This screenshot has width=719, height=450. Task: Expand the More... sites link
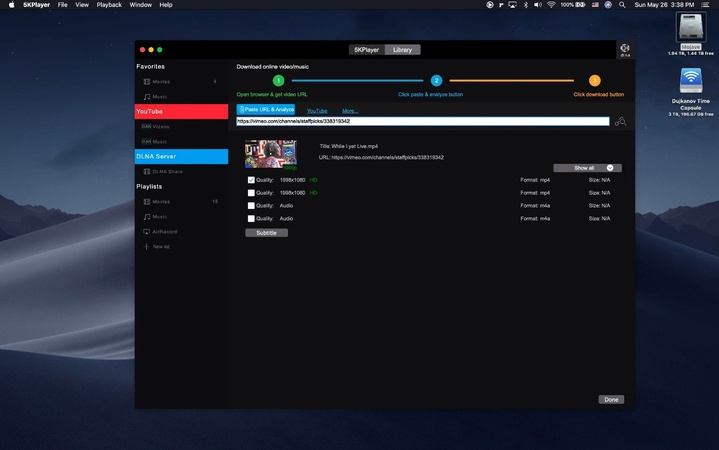click(x=350, y=111)
